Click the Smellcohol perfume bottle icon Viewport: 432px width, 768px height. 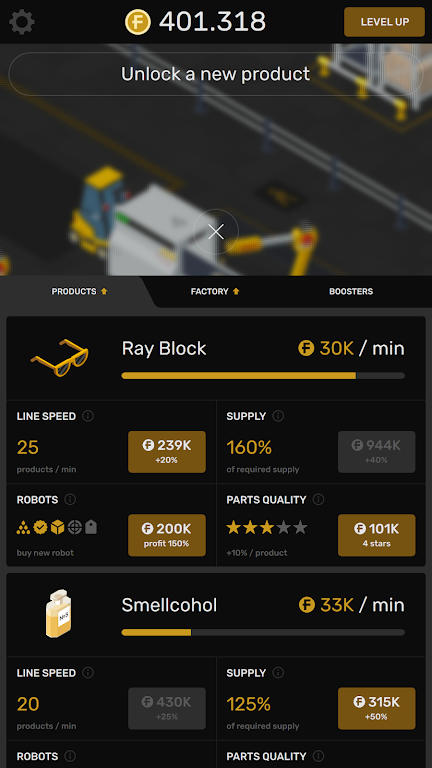click(x=58, y=613)
